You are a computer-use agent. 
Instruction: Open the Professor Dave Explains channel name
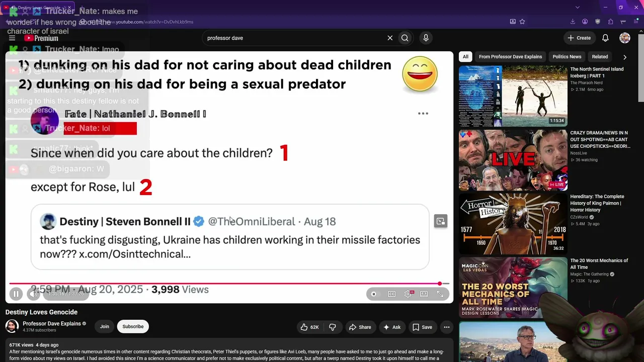(52, 324)
